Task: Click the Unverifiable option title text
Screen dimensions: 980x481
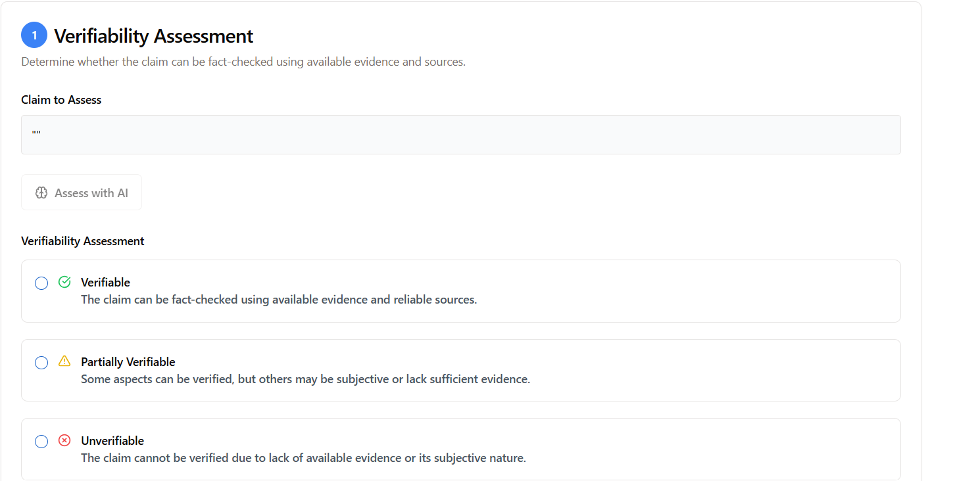Action: coord(112,441)
